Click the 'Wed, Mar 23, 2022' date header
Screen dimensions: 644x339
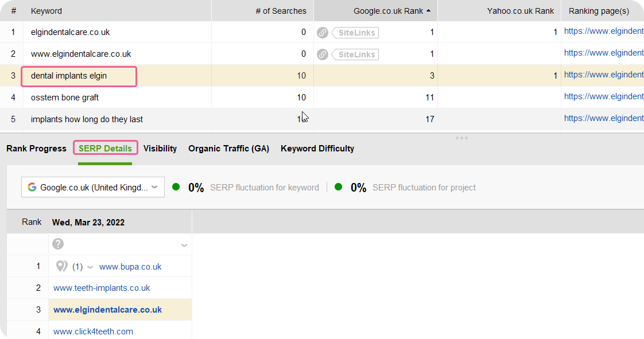point(88,223)
